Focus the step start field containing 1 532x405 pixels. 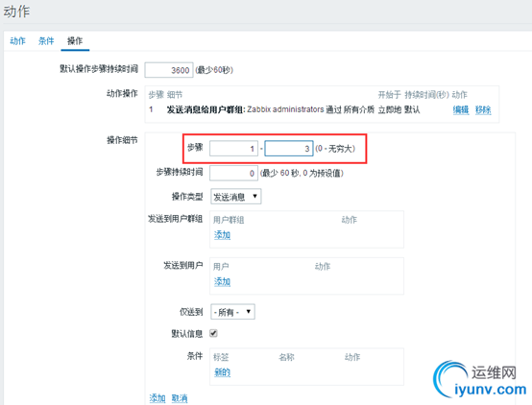[233, 149]
